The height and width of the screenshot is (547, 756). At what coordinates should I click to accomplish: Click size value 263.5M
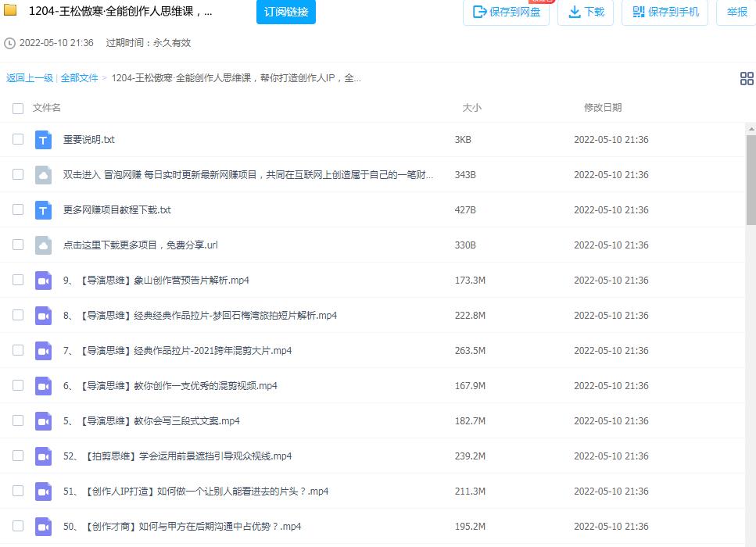point(470,351)
